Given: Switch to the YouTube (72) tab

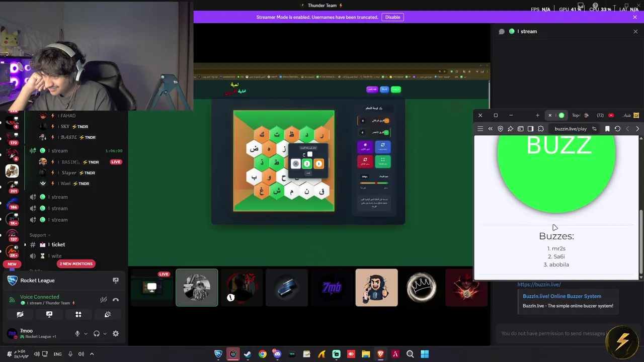Looking at the screenshot, I should coord(605,115).
